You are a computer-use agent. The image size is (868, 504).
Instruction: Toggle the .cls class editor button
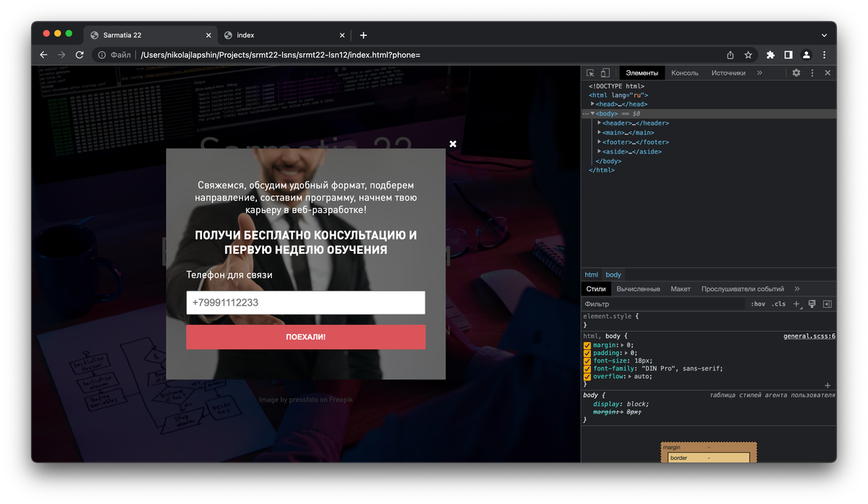tap(778, 304)
